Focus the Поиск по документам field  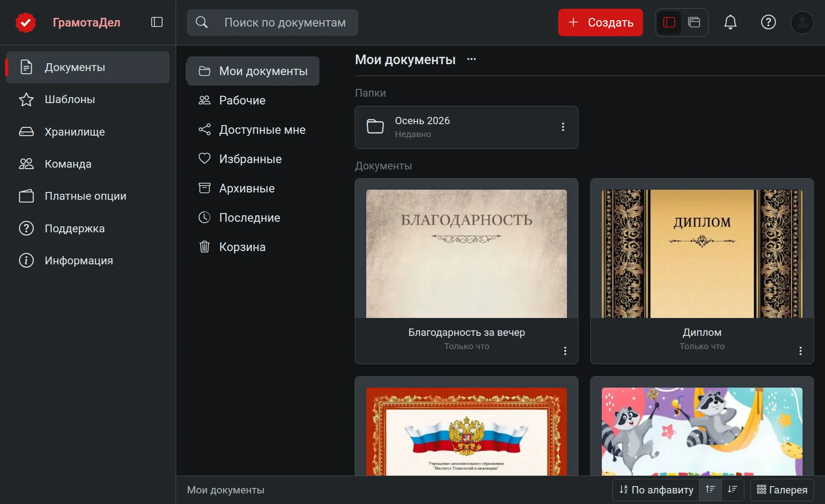pos(273,22)
